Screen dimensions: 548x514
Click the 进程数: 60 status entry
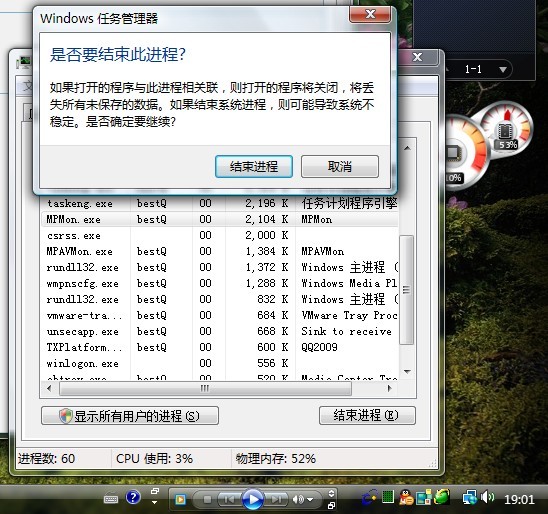pos(46,458)
